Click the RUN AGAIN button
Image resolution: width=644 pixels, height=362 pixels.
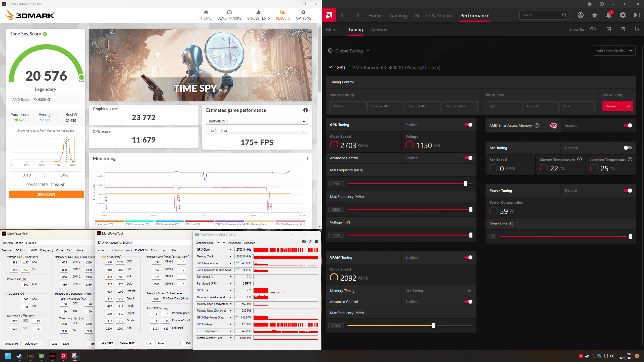click(46, 194)
